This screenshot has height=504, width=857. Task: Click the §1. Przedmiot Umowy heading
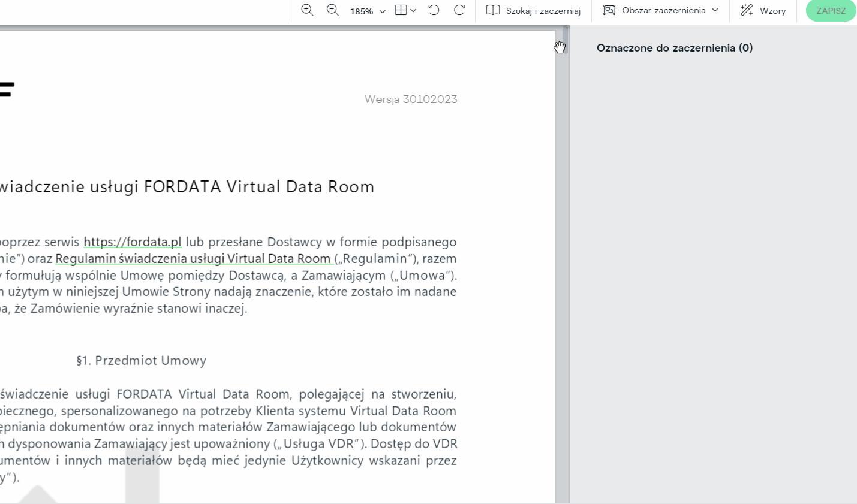pyautogui.click(x=142, y=361)
